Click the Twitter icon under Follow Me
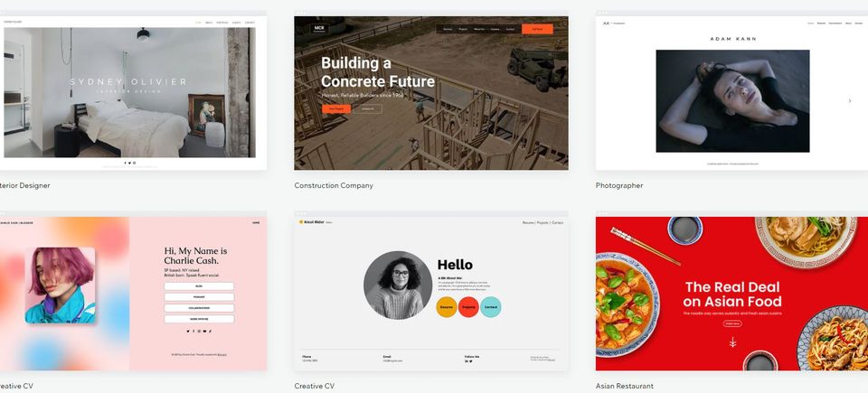Screen dimensions: 868x393 (x=471, y=360)
